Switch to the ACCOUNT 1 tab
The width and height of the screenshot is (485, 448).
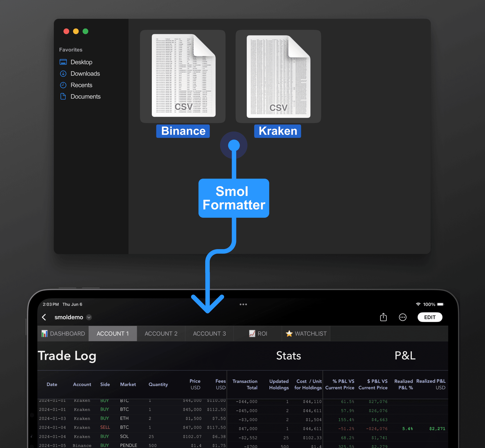coord(112,334)
